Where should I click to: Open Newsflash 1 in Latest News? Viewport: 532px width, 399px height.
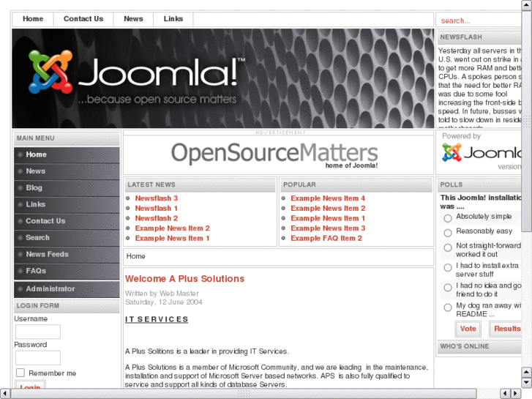tap(157, 208)
